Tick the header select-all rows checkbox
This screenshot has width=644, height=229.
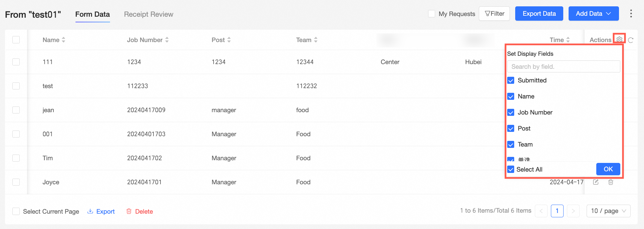(x=16, y=40)
